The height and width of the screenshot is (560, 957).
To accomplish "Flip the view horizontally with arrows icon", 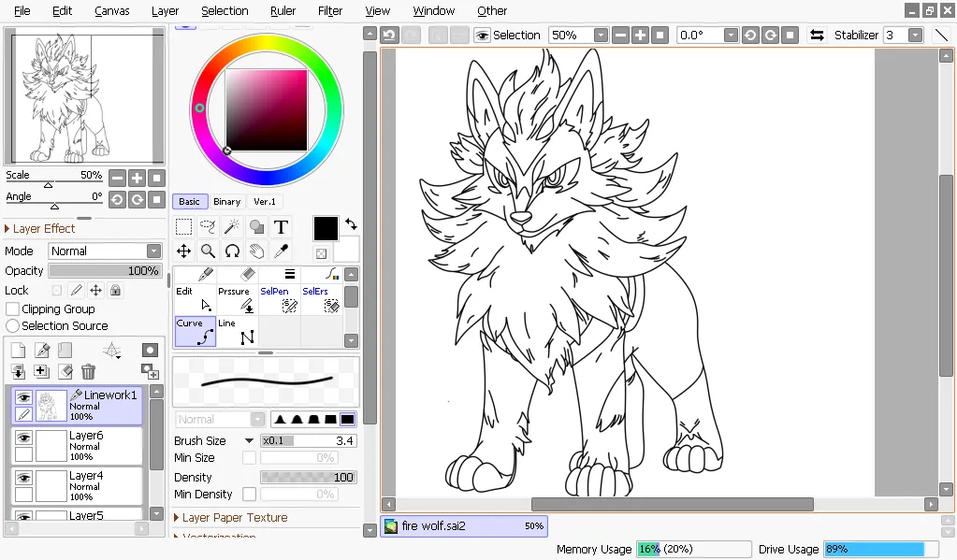I will [817, 35].
